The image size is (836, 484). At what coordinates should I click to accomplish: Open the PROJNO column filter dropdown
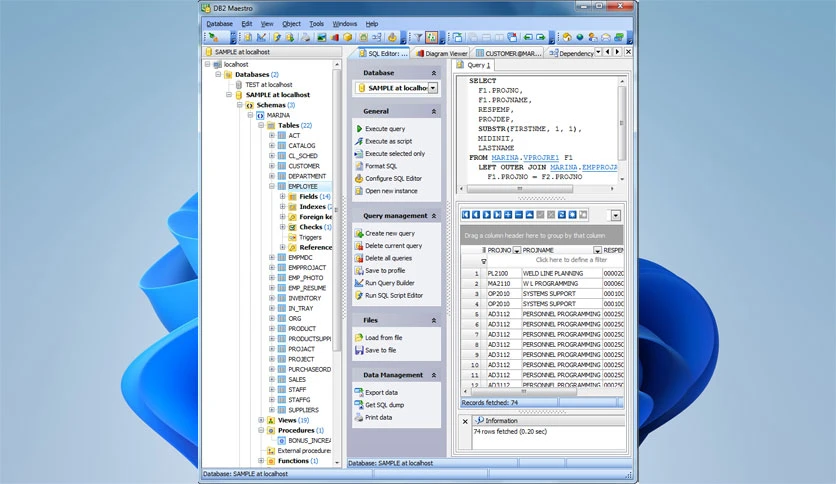coord(516,251)
